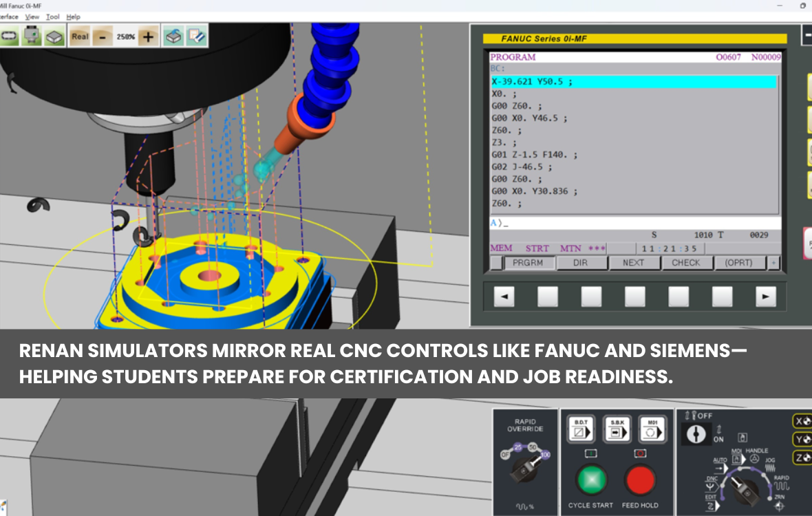Select RAPID mode icon on mode selector
The width and height of the screenshot is (812, 516).
point(782,486)
